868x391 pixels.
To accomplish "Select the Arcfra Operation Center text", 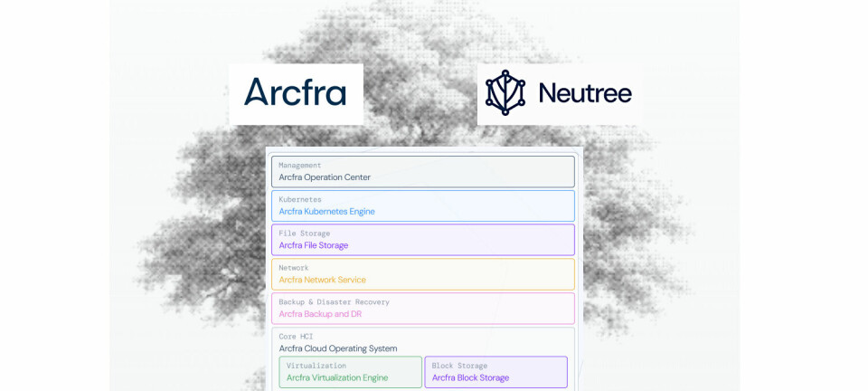I will (x=325, y=177).
